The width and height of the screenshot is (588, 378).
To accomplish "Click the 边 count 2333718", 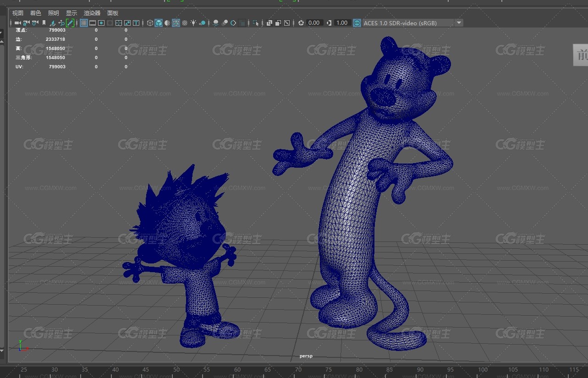I will click(55, 39).
